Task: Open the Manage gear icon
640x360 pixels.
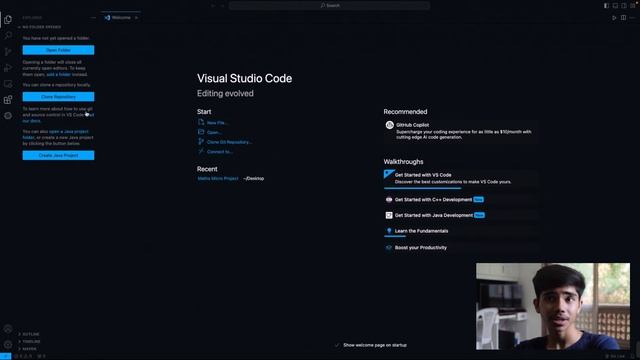Action: (8, 344)
